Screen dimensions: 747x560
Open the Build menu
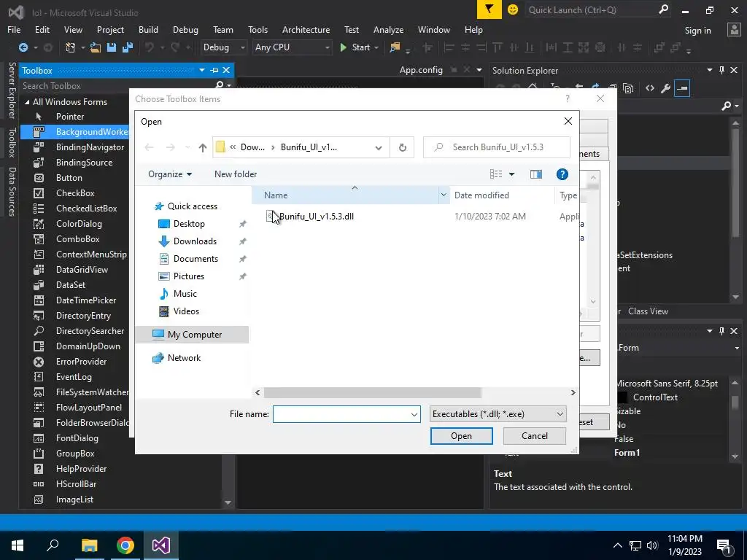[148, 29]
